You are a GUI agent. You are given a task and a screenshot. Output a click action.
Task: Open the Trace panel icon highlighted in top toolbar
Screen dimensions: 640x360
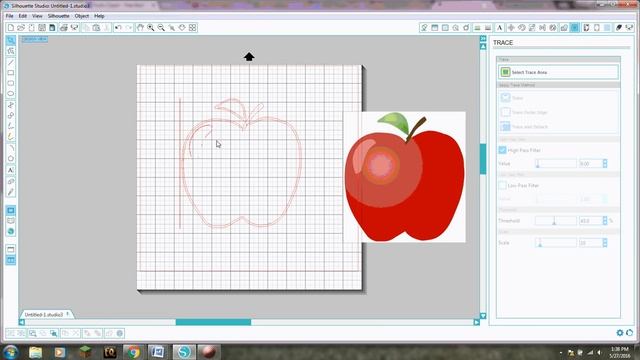575,27
